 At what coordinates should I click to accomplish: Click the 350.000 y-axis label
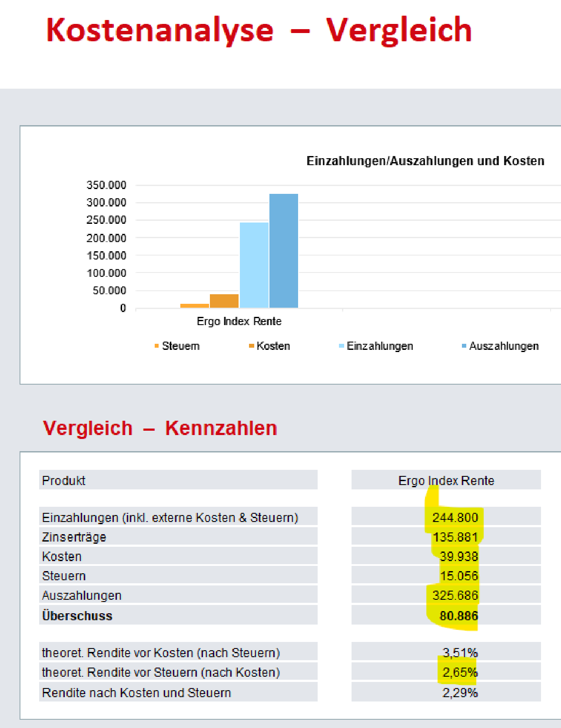106,185
